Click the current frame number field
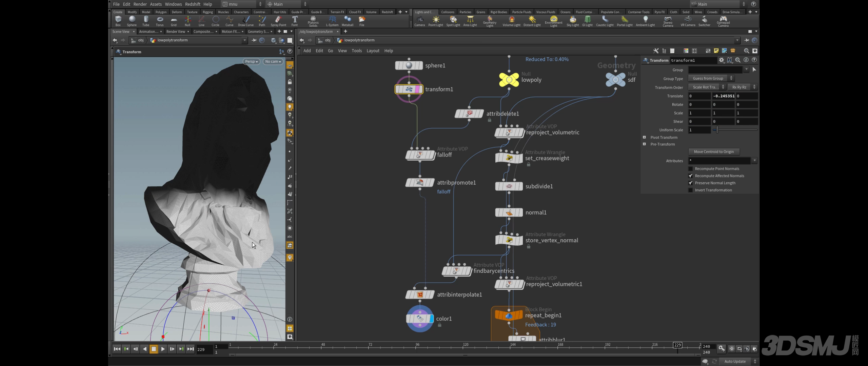The image size is (868, 366). (204, 349)
